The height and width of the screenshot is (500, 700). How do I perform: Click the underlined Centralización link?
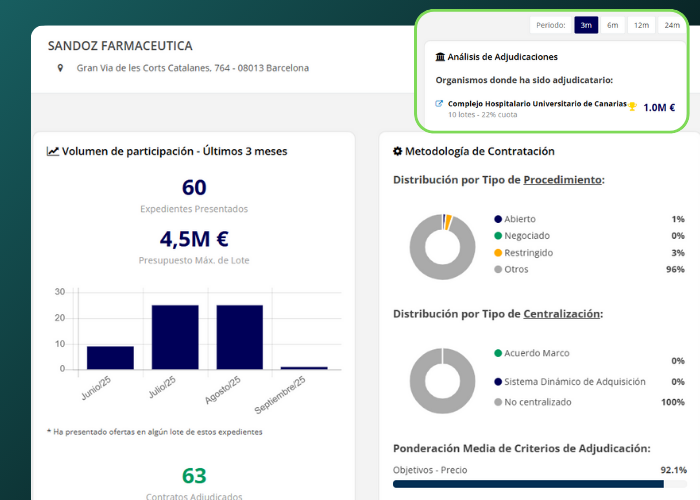(x=561, y=314)
